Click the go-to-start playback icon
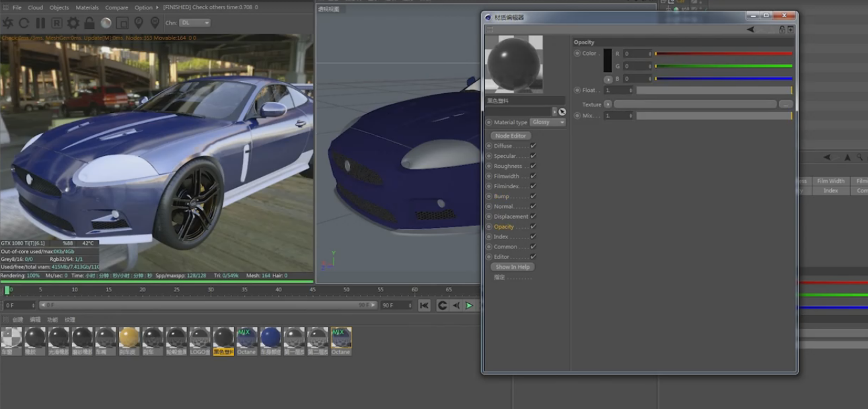 point(424,305)
